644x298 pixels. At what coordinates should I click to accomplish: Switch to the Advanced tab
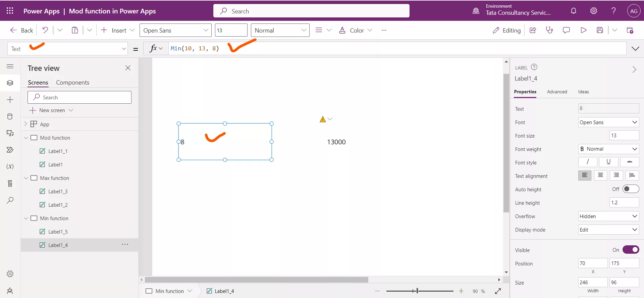557,92
